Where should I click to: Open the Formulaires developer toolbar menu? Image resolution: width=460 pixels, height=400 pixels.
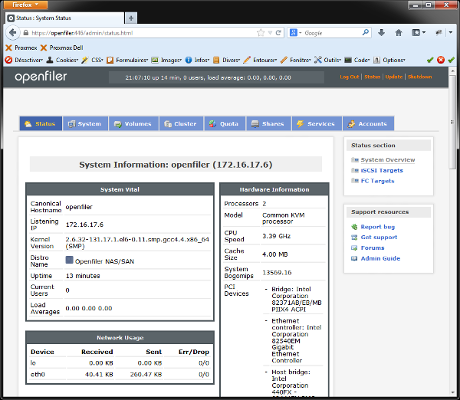click(127, 60)
